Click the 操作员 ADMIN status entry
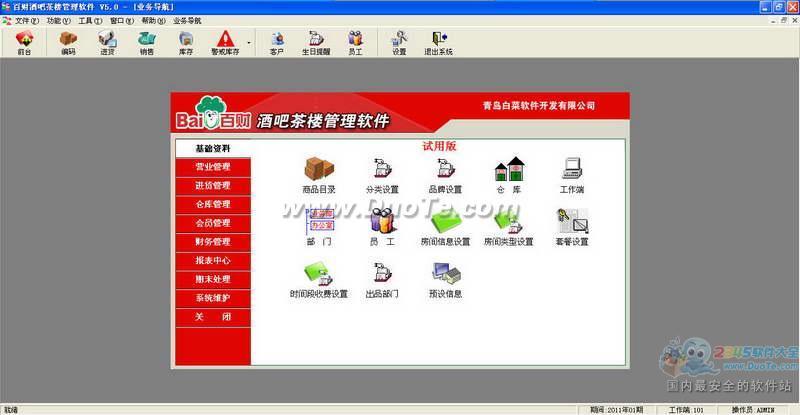The height and width of the screenshot is (415, 800). 753,410
